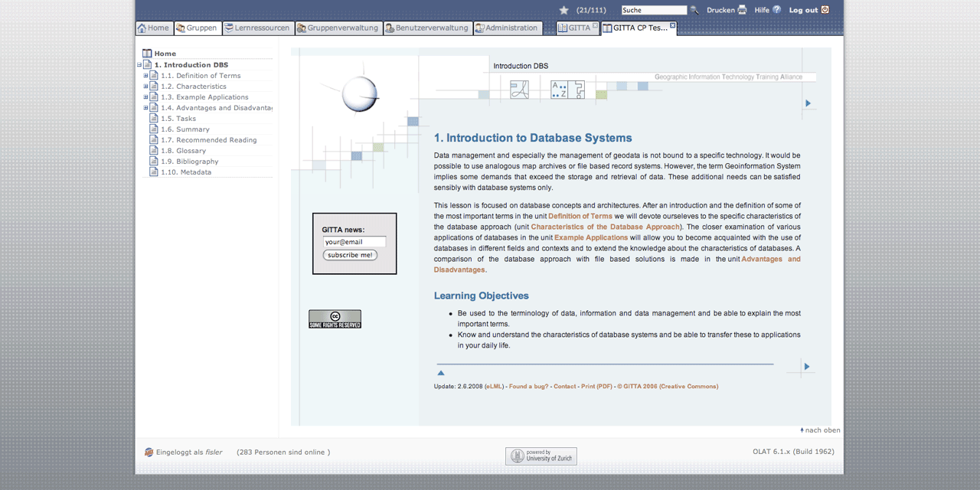This screenshot has width=980, height=490.
Task: Switch to the Gruppen tab
Action: 198,28
